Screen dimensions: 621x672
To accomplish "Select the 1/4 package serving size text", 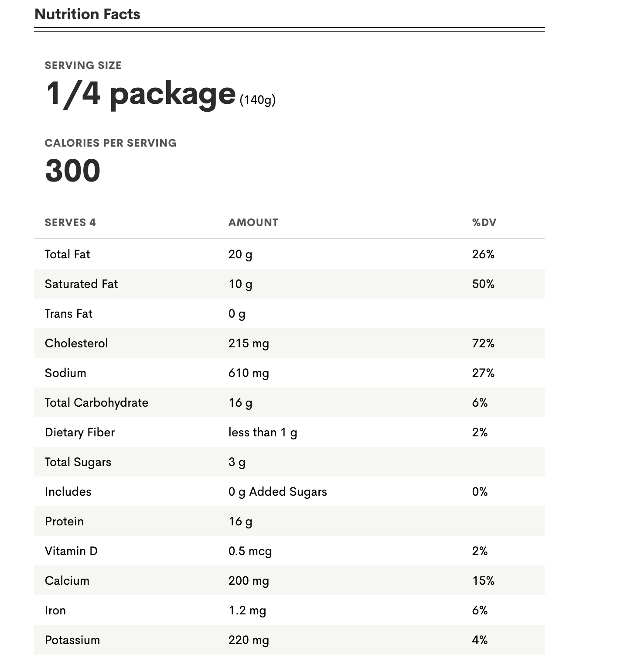I will tap(140, 93).
